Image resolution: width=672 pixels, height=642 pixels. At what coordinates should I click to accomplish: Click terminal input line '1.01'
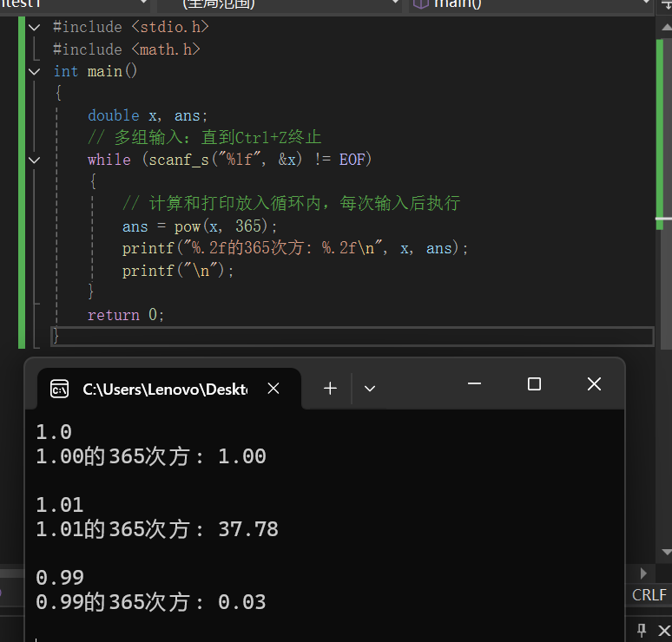60,506
